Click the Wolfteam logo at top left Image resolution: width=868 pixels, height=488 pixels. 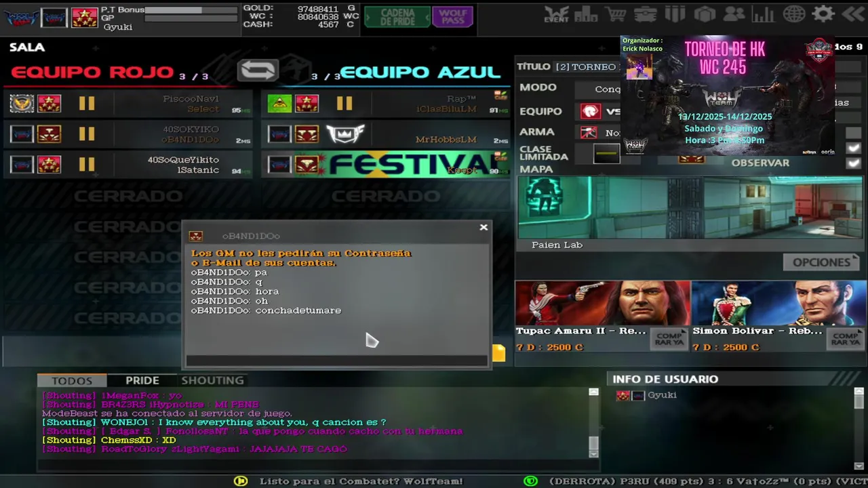tap(21, 17)
